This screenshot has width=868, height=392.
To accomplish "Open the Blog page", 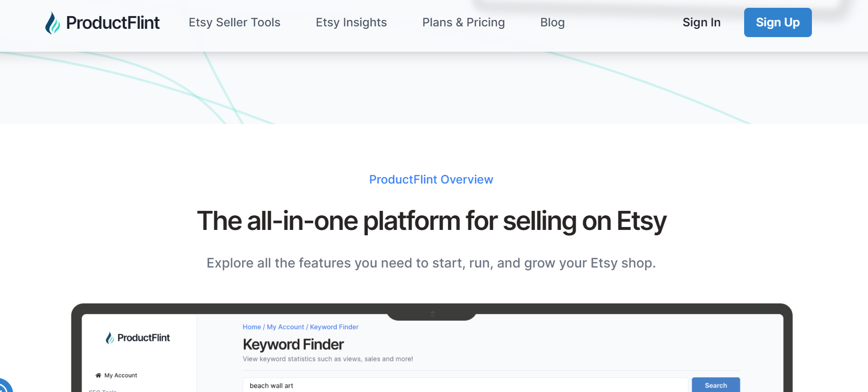I will 552,22.
